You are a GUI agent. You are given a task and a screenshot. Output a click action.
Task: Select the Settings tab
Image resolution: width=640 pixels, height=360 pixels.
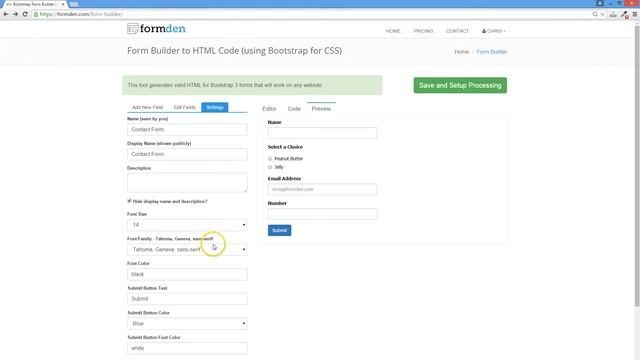[215, 107]
